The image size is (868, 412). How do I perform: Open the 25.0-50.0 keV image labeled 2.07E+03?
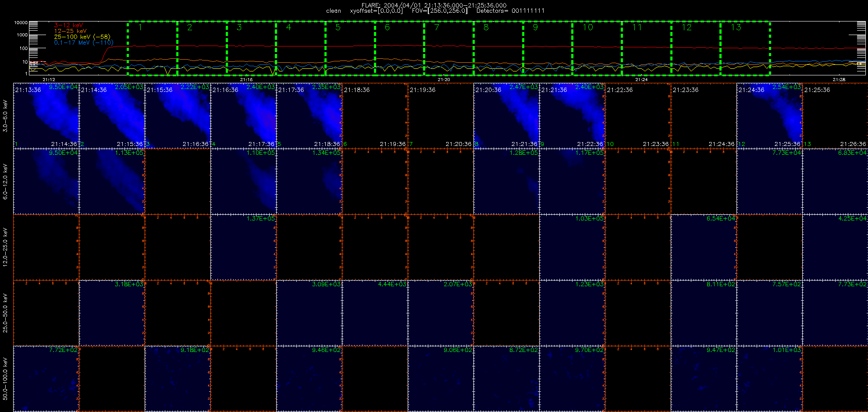point(441,313)
